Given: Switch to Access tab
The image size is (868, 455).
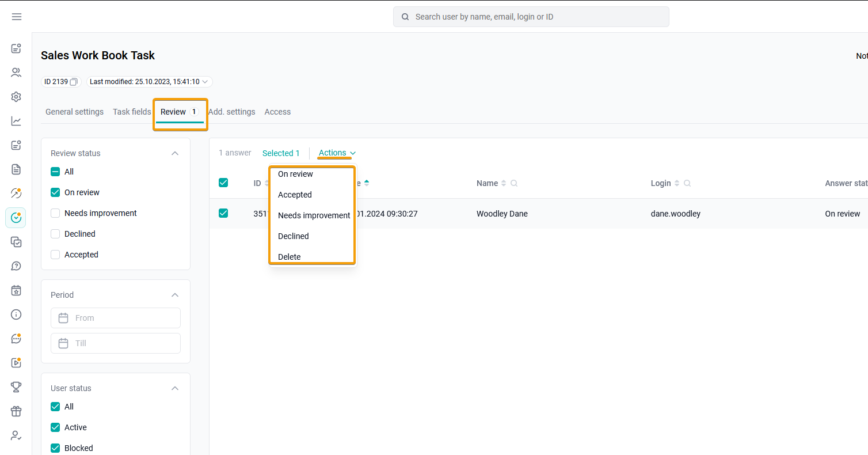Looking at the screenshot, I should tap(277, 112).
